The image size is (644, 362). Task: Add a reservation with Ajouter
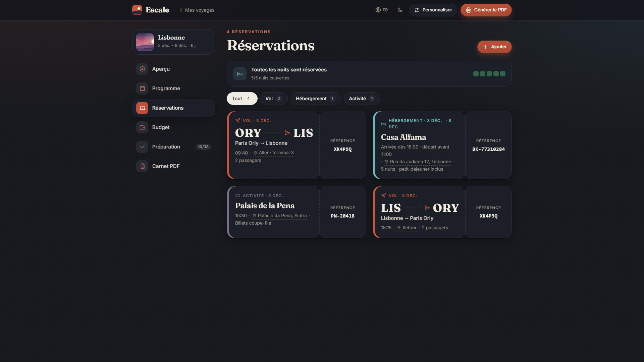coord(494,47)
